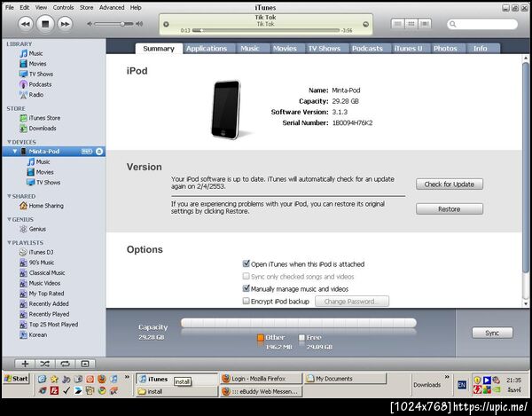Open My Documents taskbar item
The image size is (532, 416).
pos(346,379)
